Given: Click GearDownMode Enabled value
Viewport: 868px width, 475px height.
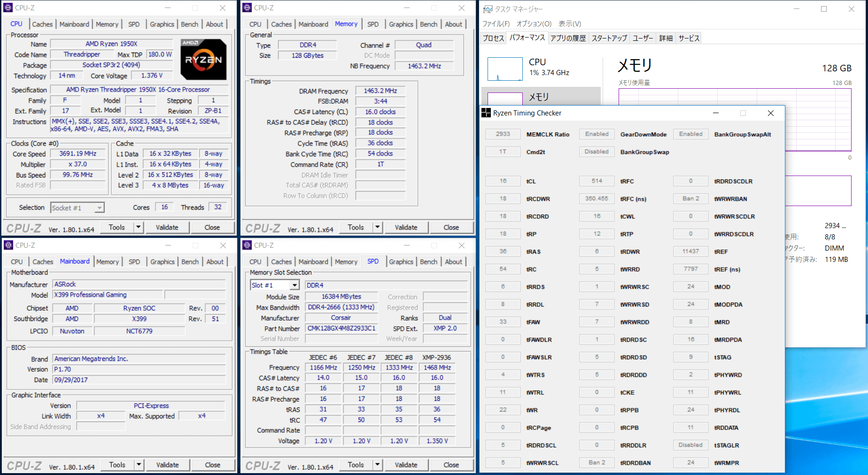Looking at the screenshot, I should pos(597,134).
